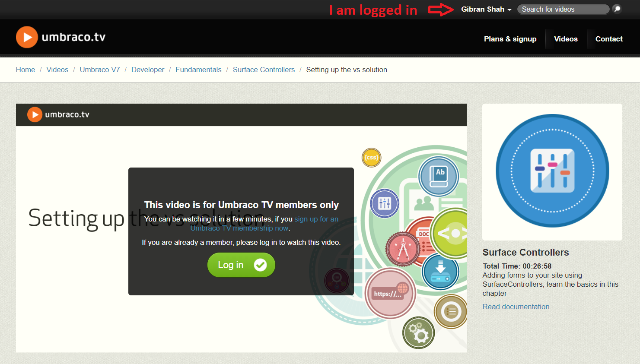Click the orange play logo in video header
Screen dimensions: 640x364
(35, 114)
